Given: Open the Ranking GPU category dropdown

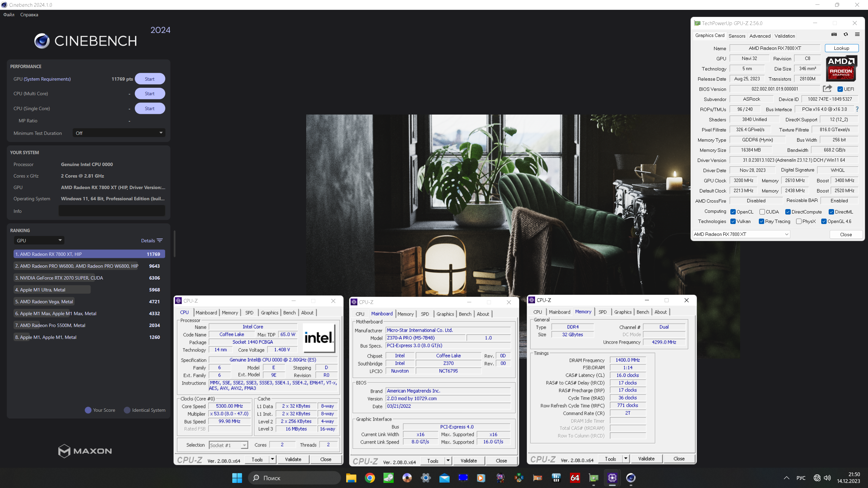Looking at the screenshot, I should [39, 240].
